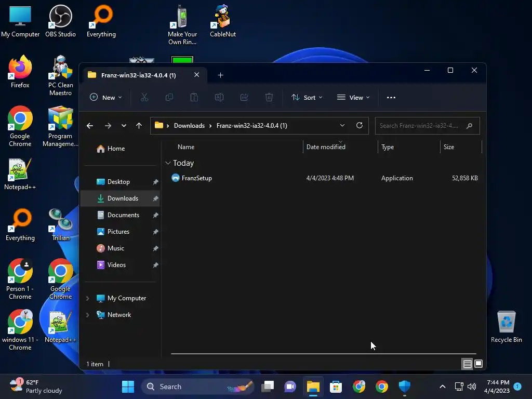
Task: Open Task View on the taskbar
Action: [x=268, y=387]
